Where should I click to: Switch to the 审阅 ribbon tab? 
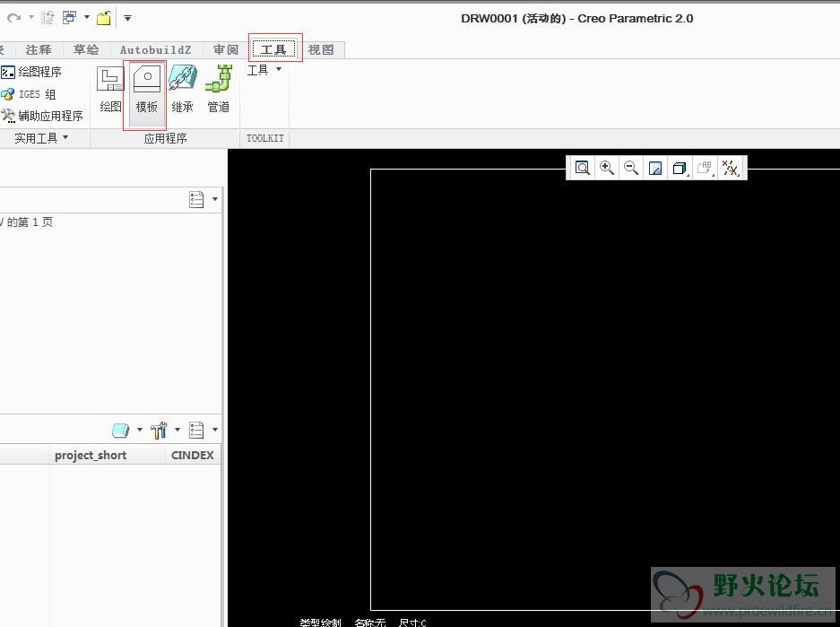pos(226,50)
